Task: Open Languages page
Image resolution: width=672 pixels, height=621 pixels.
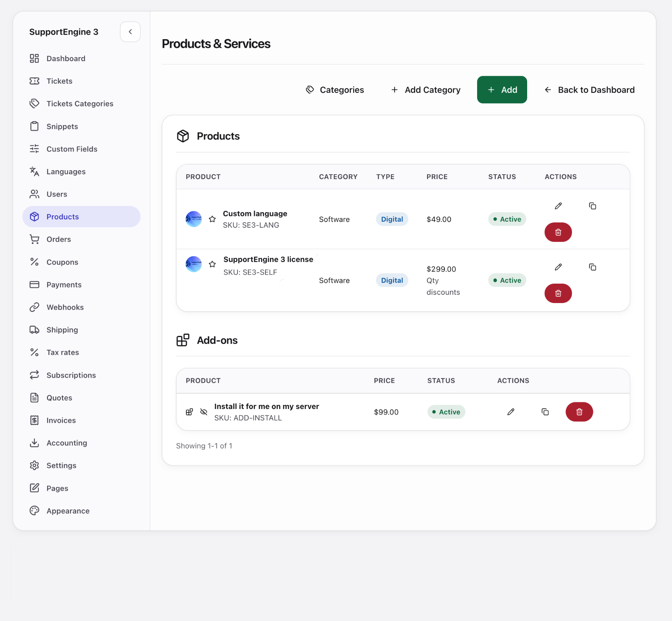Action: (x=81, y=172)
